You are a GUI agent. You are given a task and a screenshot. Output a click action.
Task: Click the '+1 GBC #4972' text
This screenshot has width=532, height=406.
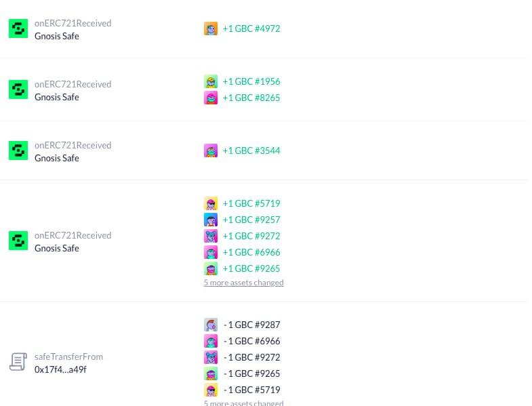point(251,28)
